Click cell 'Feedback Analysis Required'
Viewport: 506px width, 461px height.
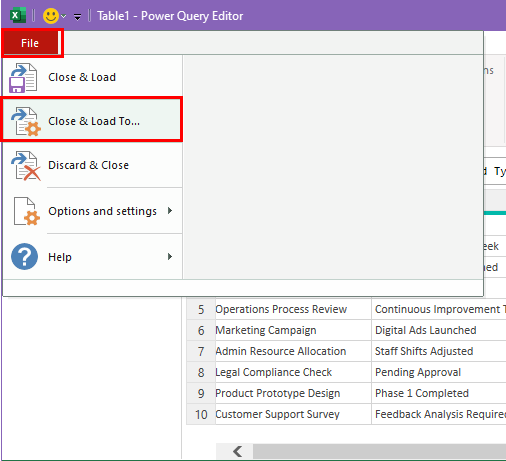point(439,414)
